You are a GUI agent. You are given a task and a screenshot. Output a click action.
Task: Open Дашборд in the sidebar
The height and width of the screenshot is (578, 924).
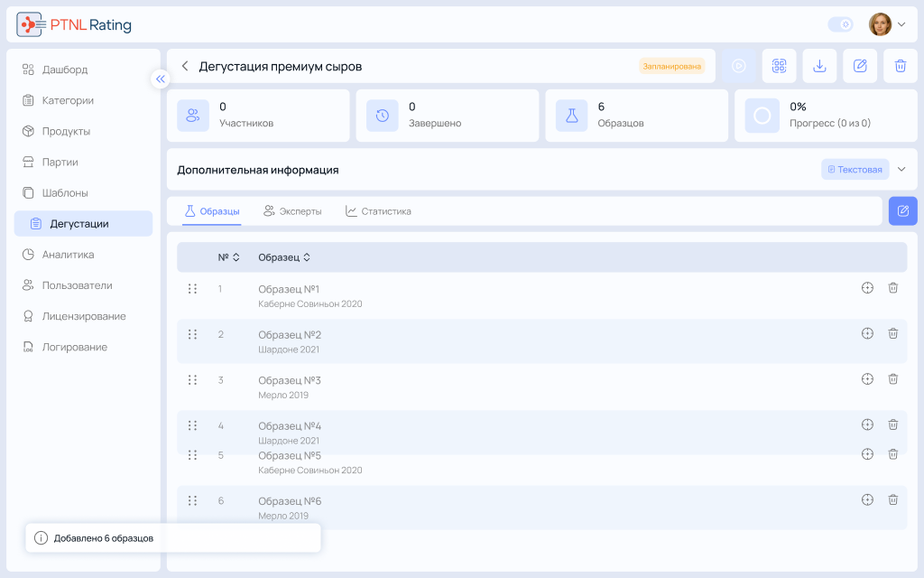click(x=83, y=70)
